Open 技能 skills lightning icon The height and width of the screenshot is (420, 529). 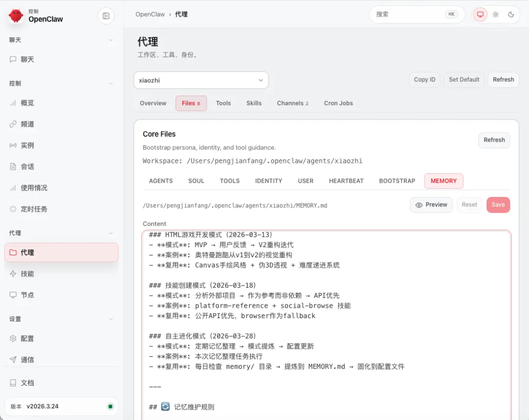pos(13,274)
